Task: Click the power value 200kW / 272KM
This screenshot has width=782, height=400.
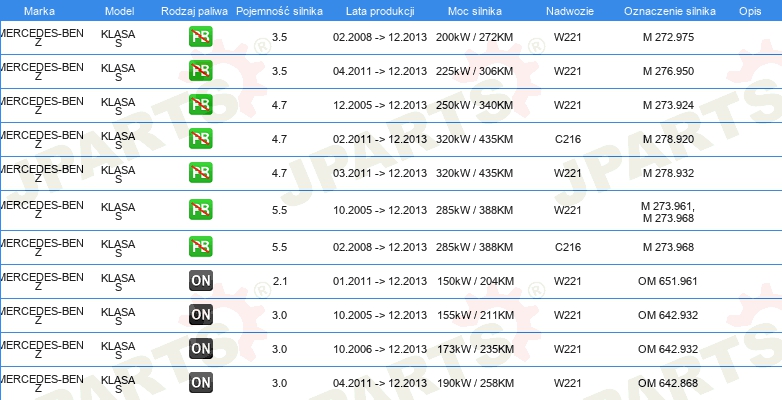Action: (474, 37)
